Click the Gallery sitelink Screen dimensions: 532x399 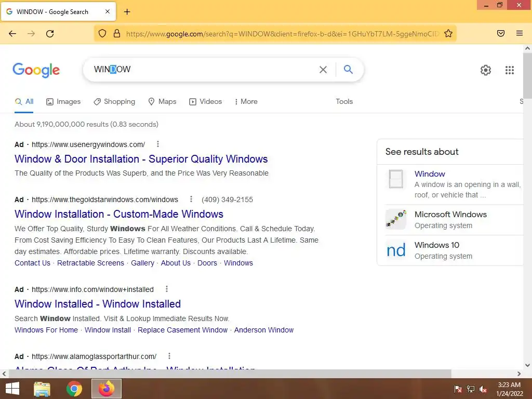coord(142,263)
